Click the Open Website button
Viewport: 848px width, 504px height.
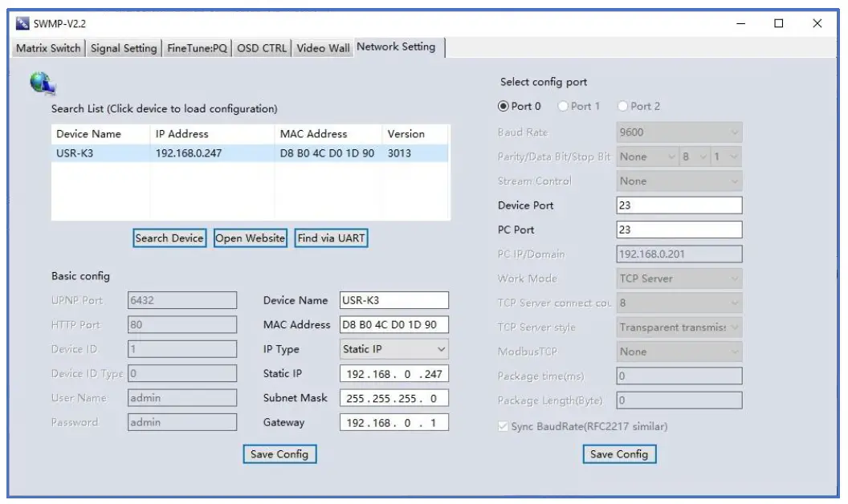tap(250, 238)
